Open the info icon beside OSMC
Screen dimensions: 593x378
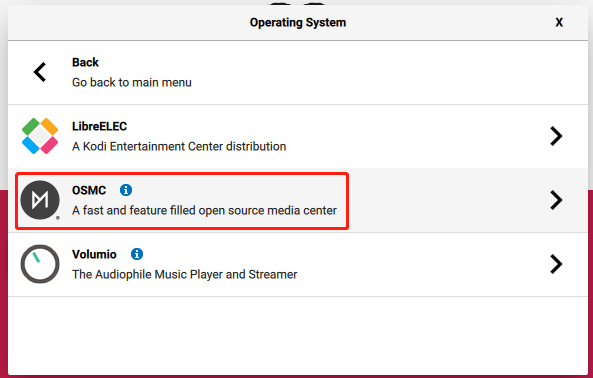click(x=126, y=190)
